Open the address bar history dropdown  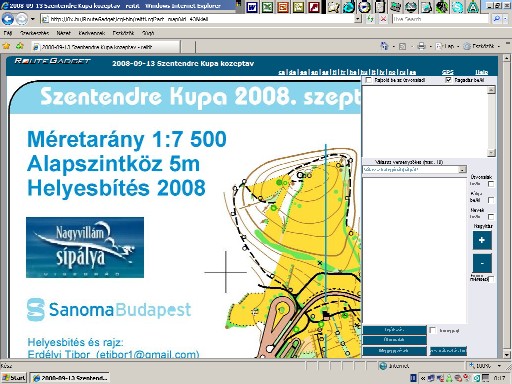[x=358, y=19]
